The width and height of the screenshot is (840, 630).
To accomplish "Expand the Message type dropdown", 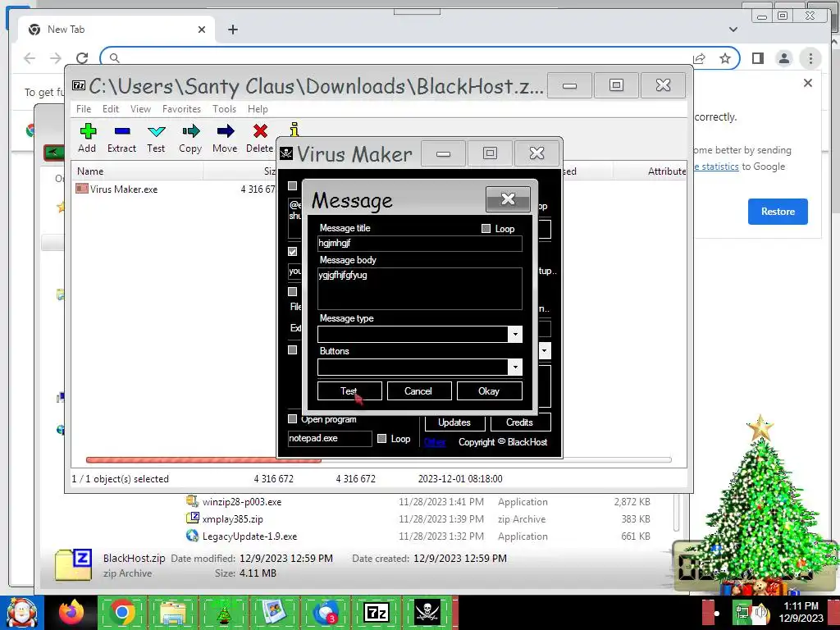I will [x=515, y=335].
